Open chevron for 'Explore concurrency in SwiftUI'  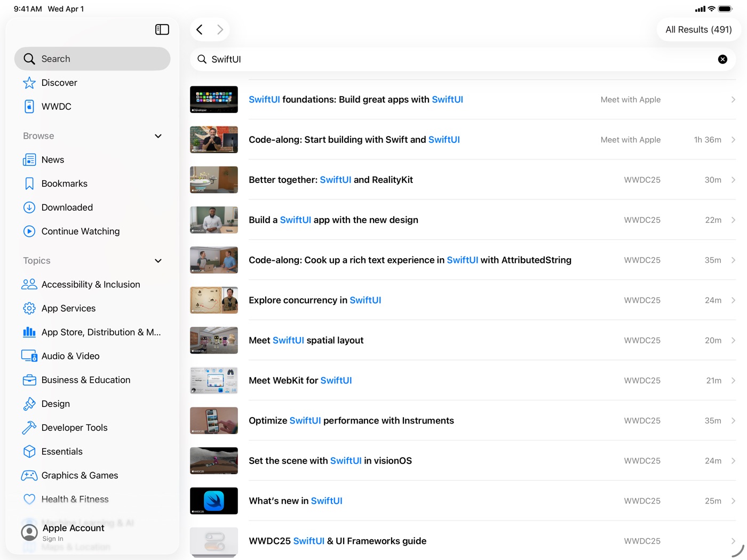(x=733, y=300)
